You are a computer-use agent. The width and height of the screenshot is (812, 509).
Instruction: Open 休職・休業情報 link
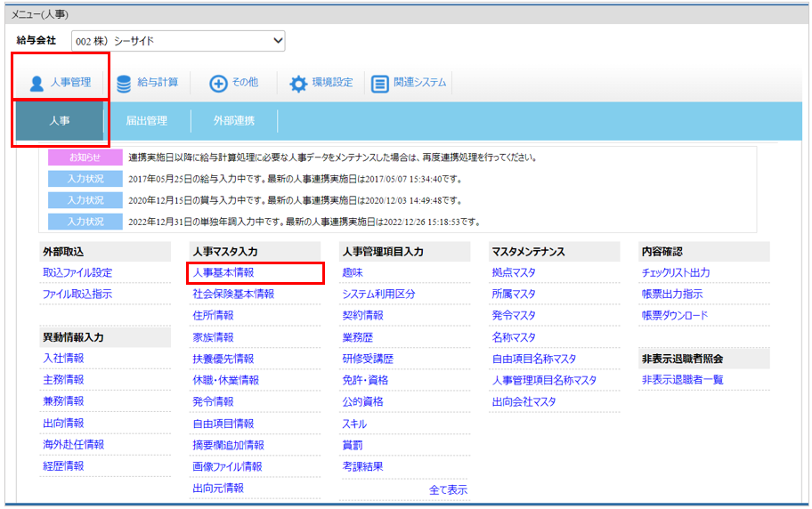coord(226,381)
